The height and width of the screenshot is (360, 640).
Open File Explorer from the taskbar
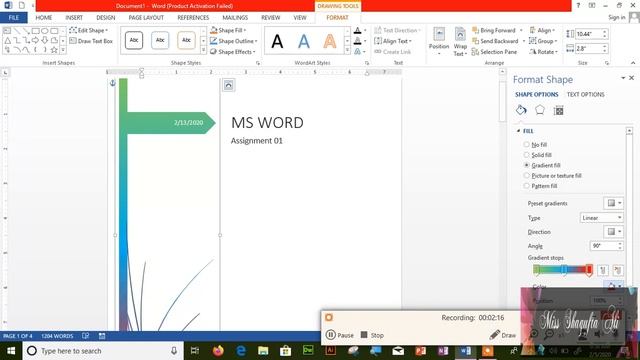(x=263, y=351)
